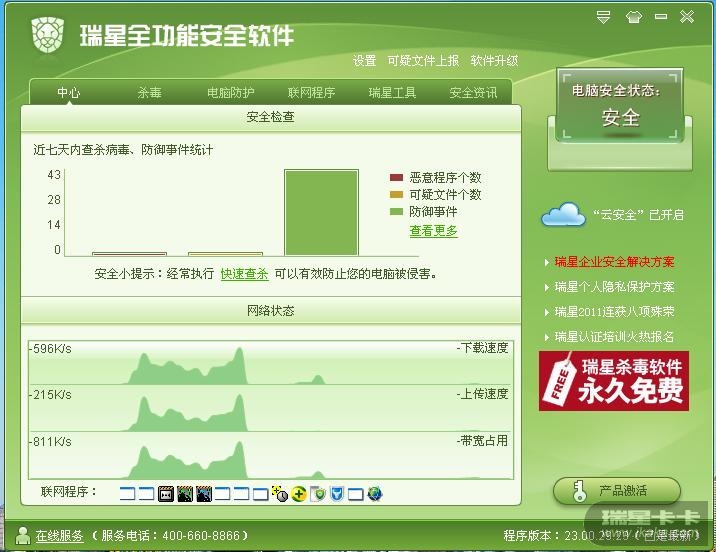The height and width of the screenshot is (552, 716).
Task: Click the yellow 可疑文件个数 legend swatch
Action: click(396, 195)
